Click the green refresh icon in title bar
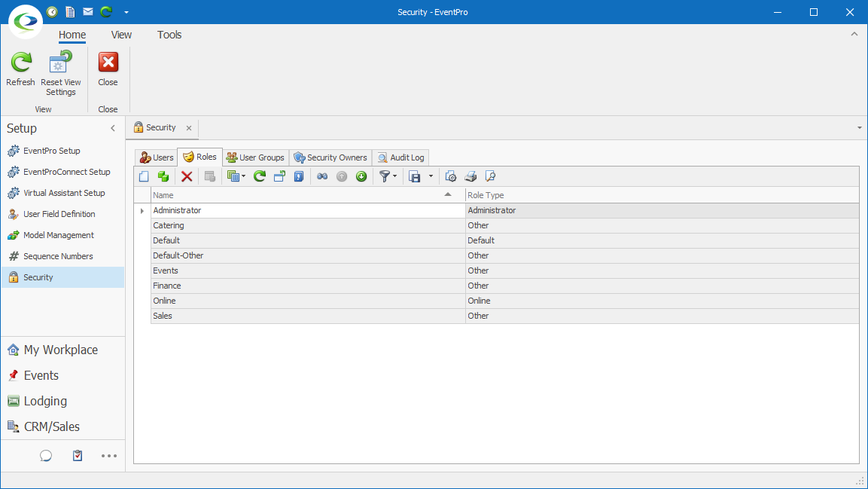 tap(105, 11)
